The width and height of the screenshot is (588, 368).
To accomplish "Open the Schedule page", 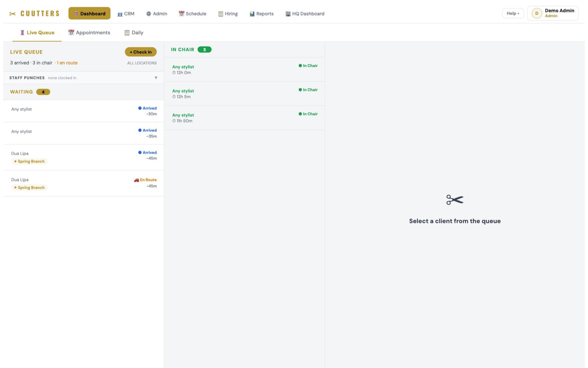I will pos(192,14).
